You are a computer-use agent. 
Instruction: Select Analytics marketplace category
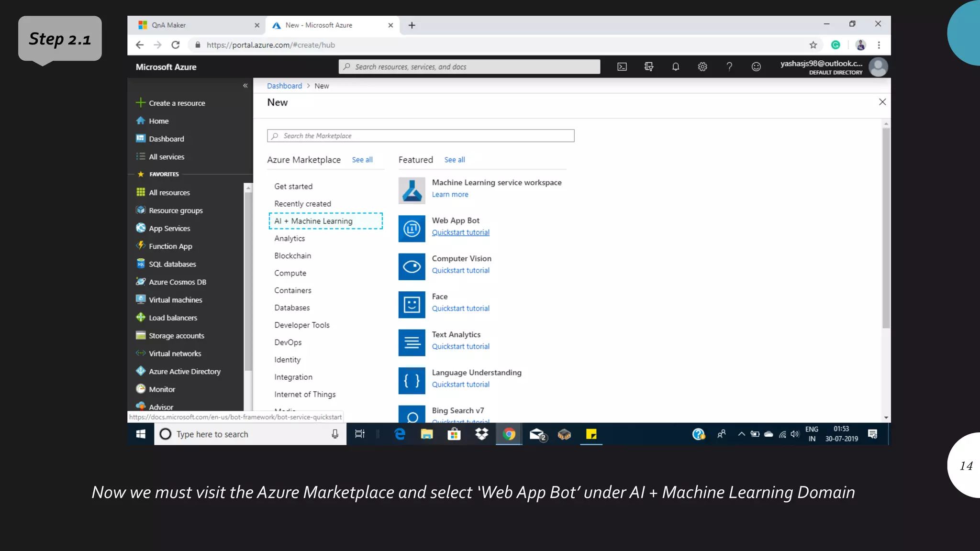click(x=290, y=239)
